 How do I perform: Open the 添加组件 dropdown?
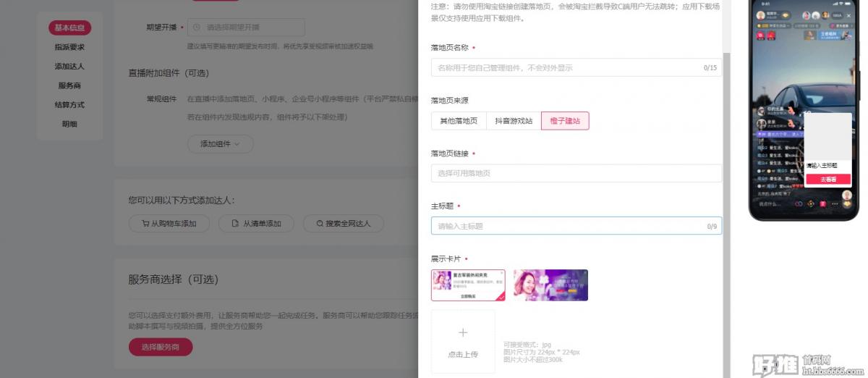221,144
